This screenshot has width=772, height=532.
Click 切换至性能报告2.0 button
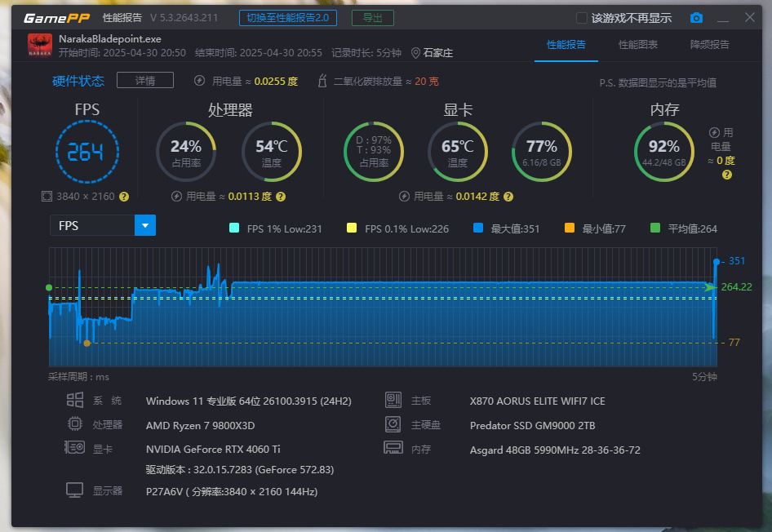pyautogui.click(x=288, y=18)
